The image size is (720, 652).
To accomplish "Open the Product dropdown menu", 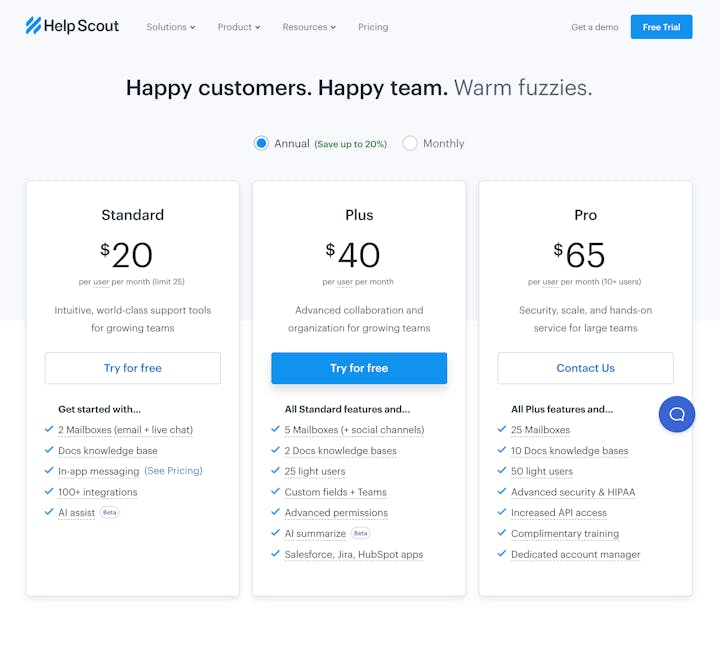I will click(239, 27).
